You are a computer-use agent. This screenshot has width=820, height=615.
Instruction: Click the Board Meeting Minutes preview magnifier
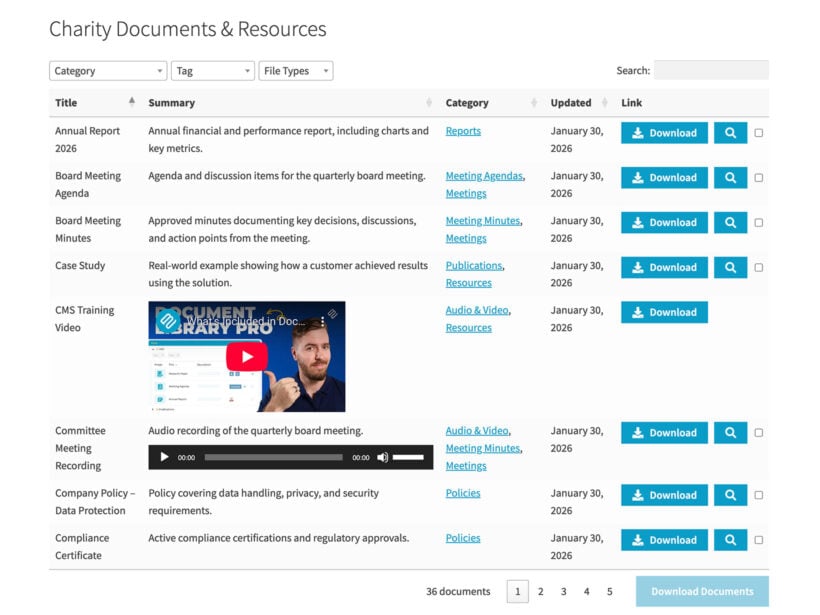tap(732, 222)
